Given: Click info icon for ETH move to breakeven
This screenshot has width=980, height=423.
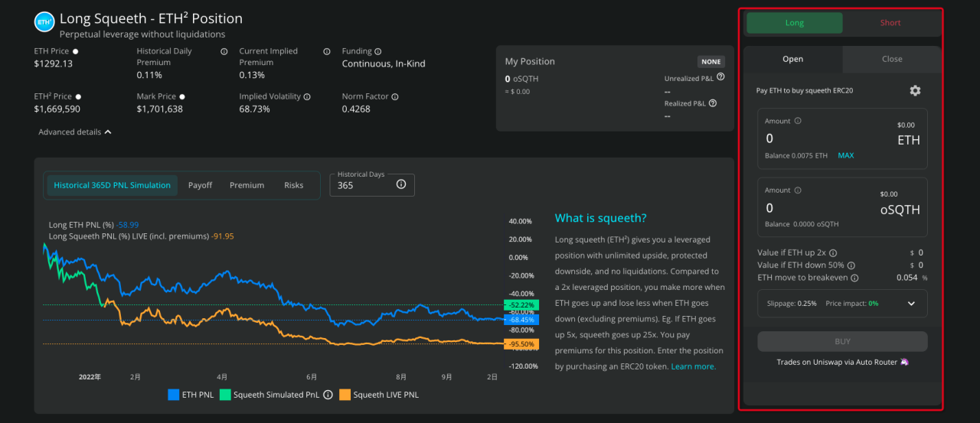Looking at the screenshot, I should [854, 278].
